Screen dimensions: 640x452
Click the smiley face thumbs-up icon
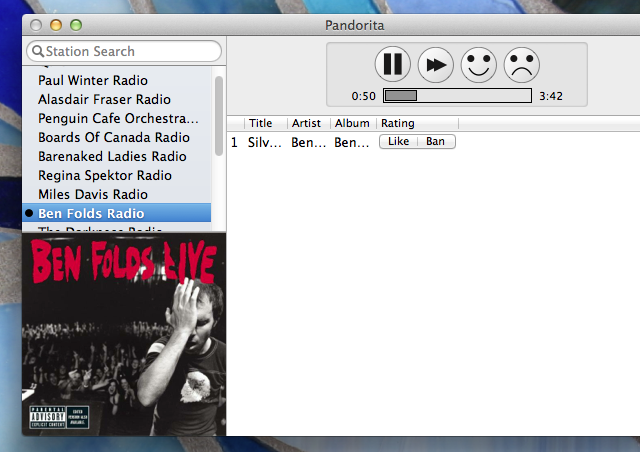(478, 65)
